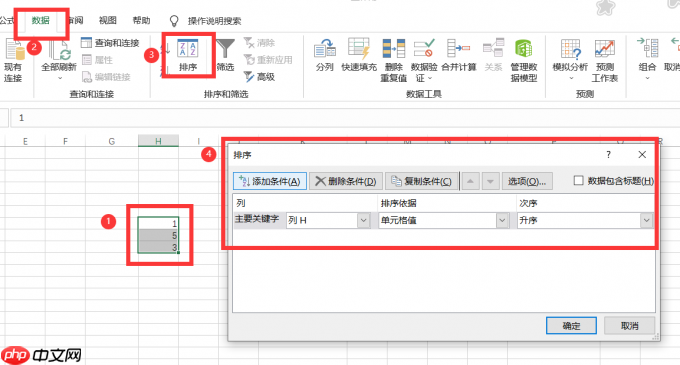Select the cell containing 3
Screen dimensions: 680x365
(x=158, y=247)
